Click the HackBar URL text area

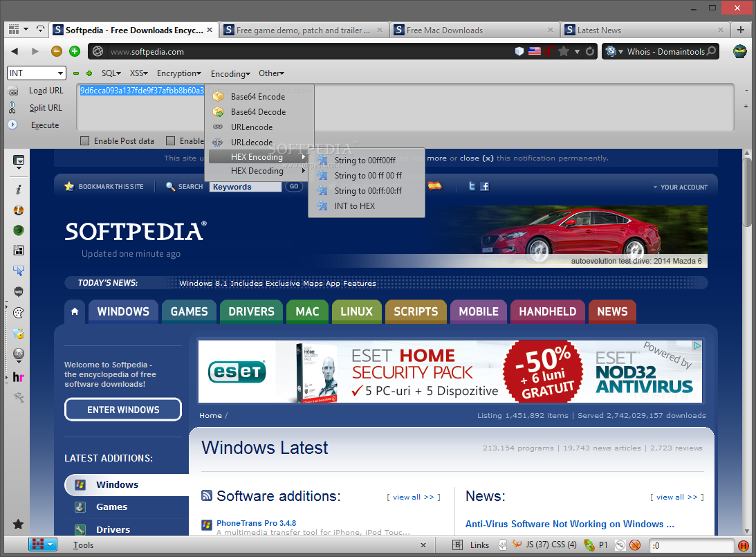(x=405, y=107)
